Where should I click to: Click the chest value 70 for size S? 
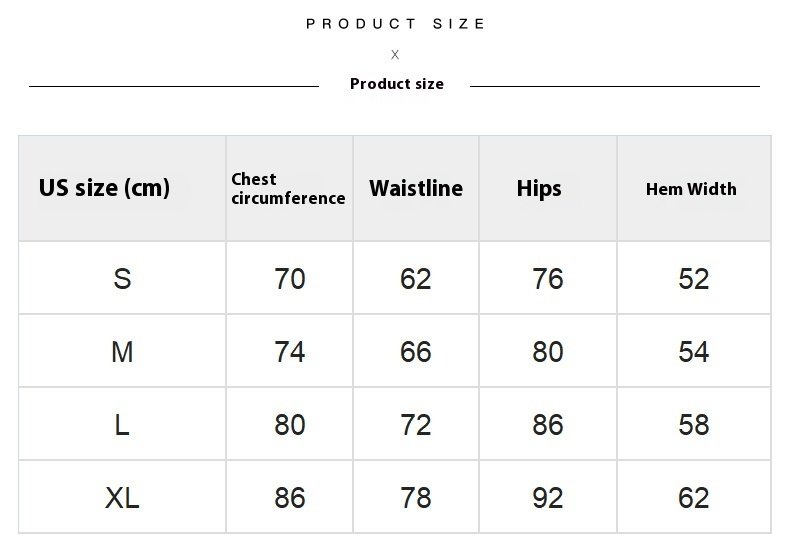pyautogui.click(x=290, y=279)
